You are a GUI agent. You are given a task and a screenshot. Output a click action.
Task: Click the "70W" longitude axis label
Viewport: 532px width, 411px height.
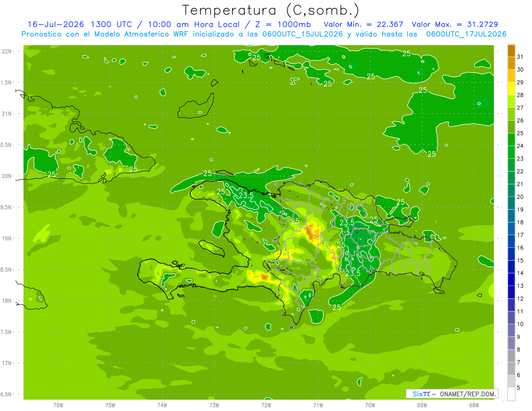[x=370, y=405]
